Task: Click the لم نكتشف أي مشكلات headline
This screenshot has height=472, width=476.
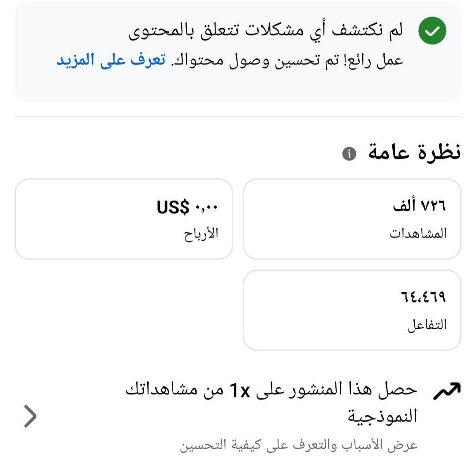Action: tap(266, 31)
